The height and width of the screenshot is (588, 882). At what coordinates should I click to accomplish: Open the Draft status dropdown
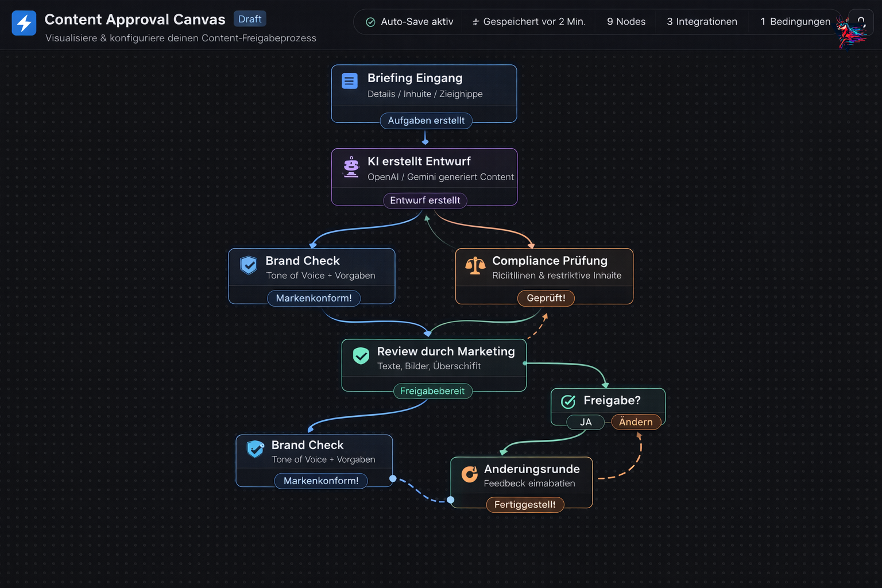click(x=249, y=18)
